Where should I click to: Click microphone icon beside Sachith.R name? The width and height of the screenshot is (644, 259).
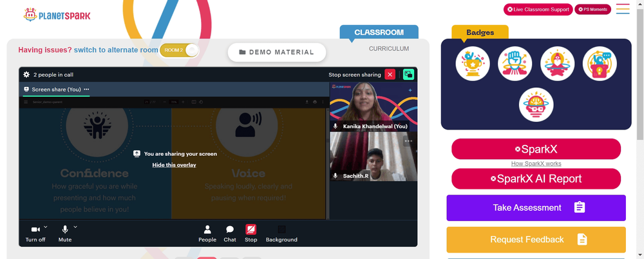(336, 176)
